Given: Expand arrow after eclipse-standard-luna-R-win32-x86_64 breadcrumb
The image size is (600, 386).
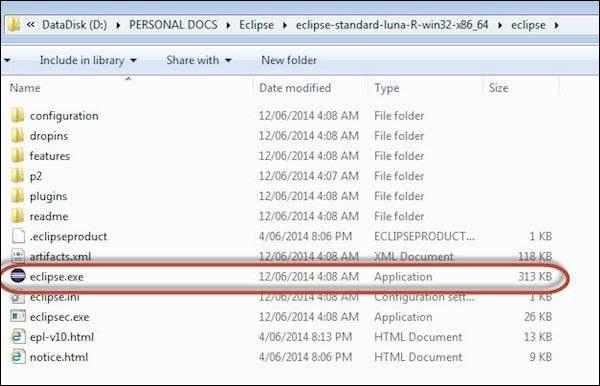Looking at the screenshot, I should (500, 25).
